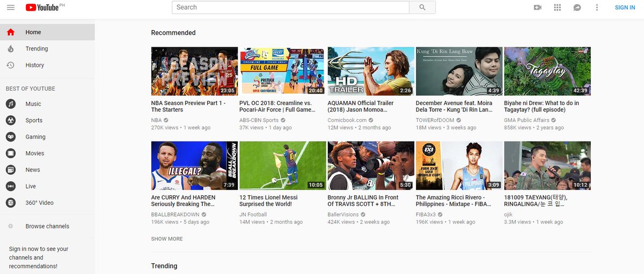Image resolution: width=644 pixels, height=274 pixels.
Task: Click the Trending flame icon
Action: (10, 49)
